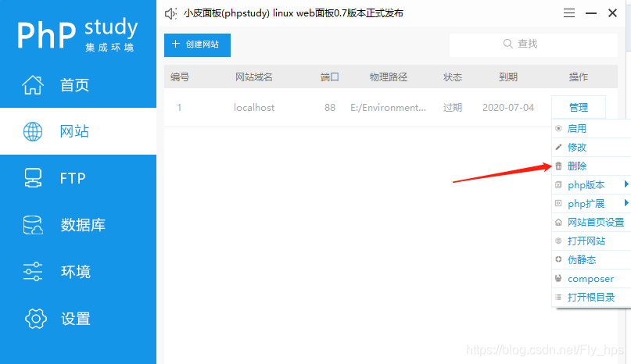Click the 过期 status cell
The width and height of the screenshot is (631, 364).
tap(453, 107)
